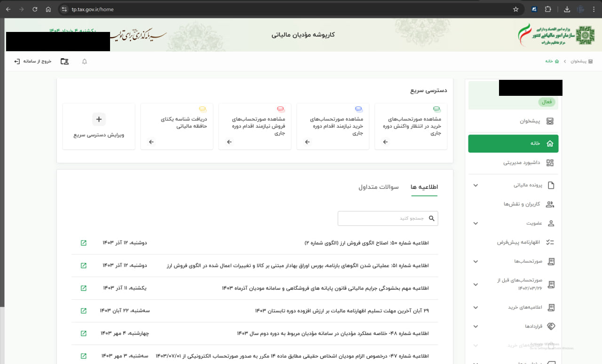The height and width of the screenshot is (364, 602).
Task: Open browser downloads icon
Action: 567,9
